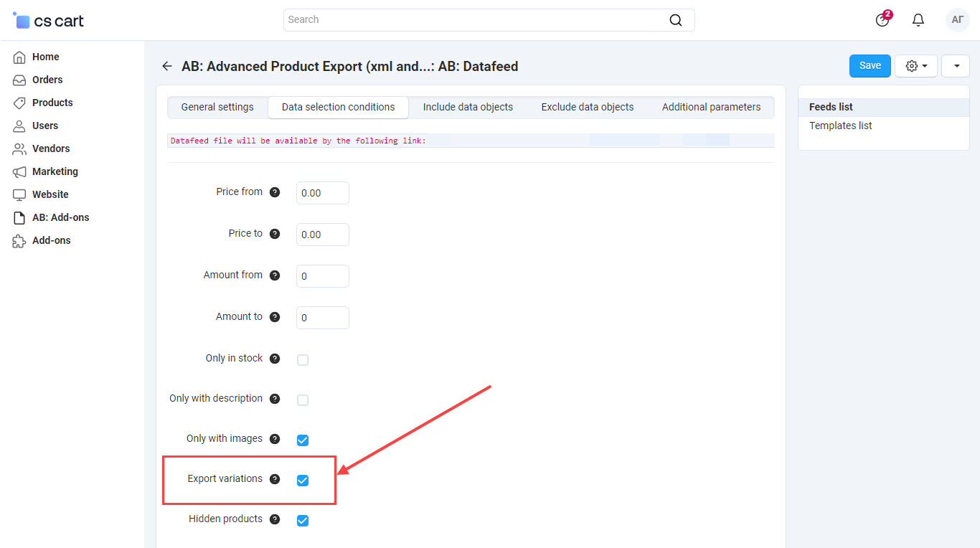This screenshot has height=548, width=980.
Task: Open the gear settings dropdown
Action: pyautogui.click(x=916, y=66)
